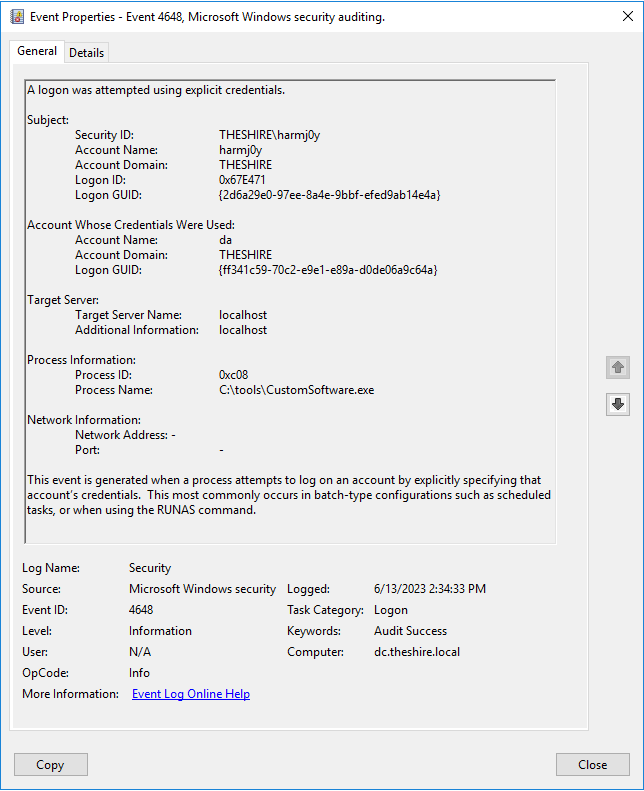Click the Log Name value Security
Screen dimensions: 644x791
(x=150, y=568)
